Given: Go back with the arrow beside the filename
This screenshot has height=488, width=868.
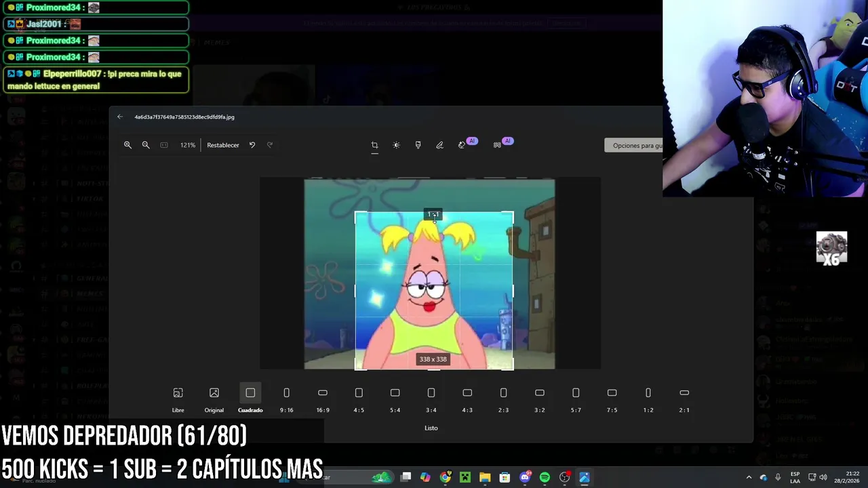Looking at the screenshot, I should click(x=120, y=117).
